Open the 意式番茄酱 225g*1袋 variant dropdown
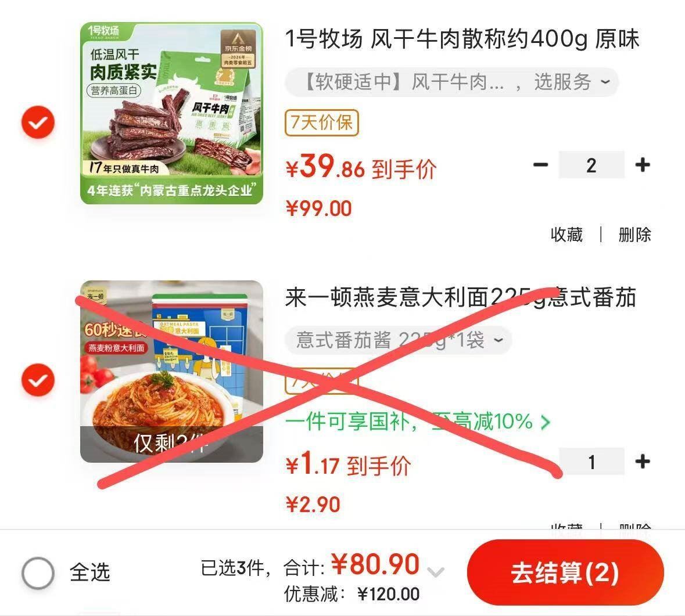The image size is (685, 616). pos(398,340)
